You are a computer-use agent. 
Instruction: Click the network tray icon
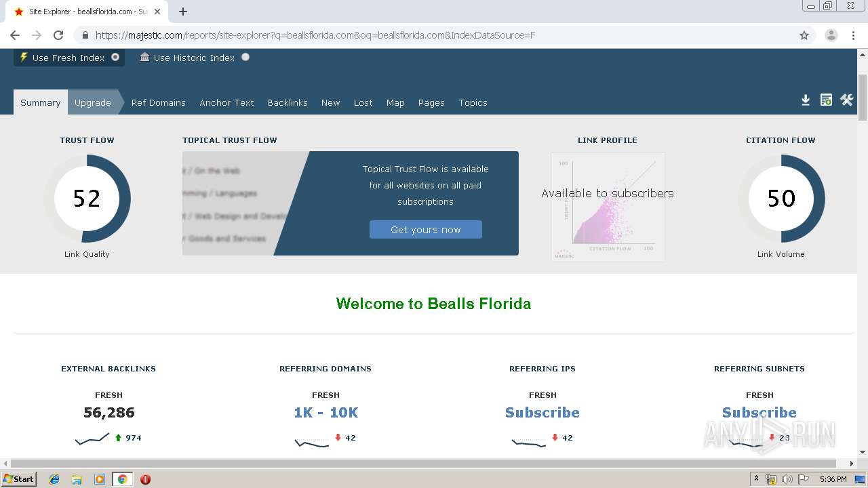click(x=771, y=479)
